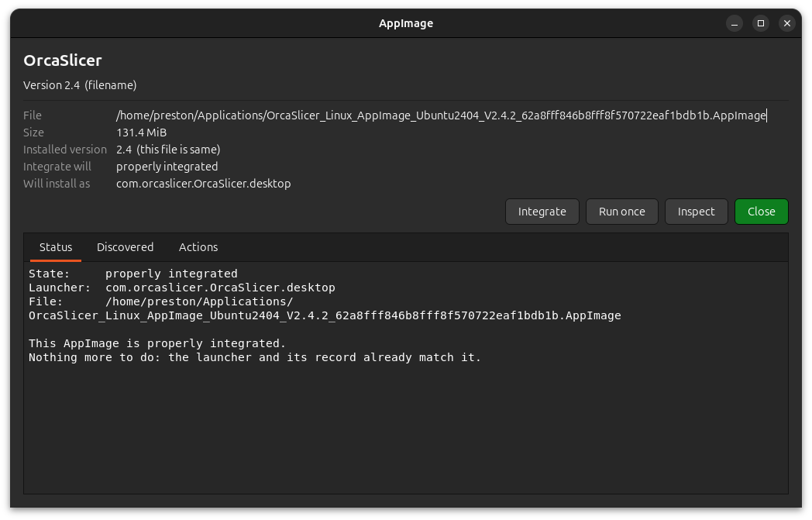Screen dimensions: 812x520
Task: Select the Actions tab
Action: pyautogui.click(x=198, y=247)
